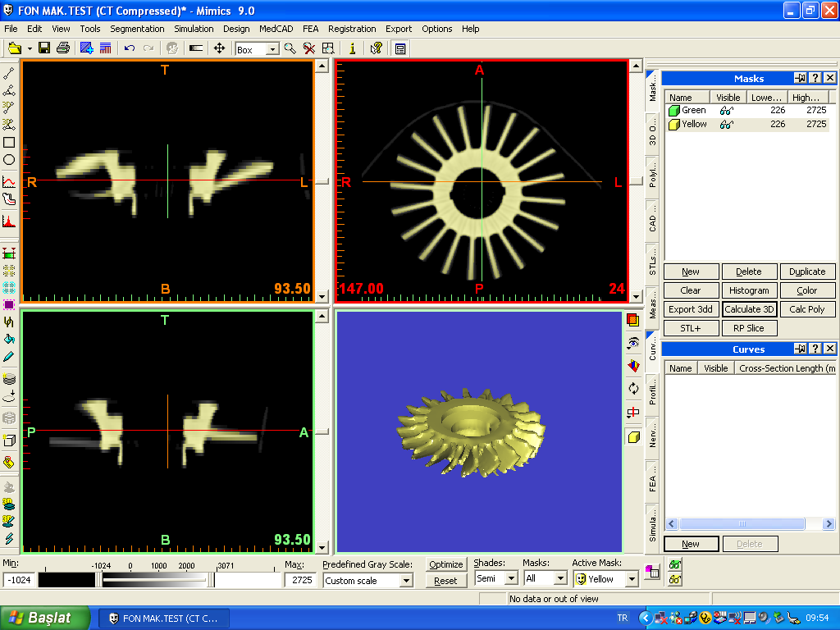This screenshot has height=630, width=840.
Task: Click the rotate 3D view icon
Action: (632, 388)
